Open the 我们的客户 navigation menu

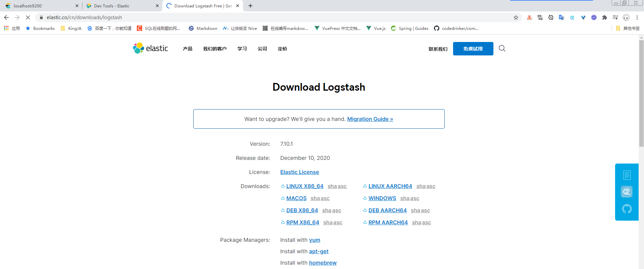click(215, 49)
